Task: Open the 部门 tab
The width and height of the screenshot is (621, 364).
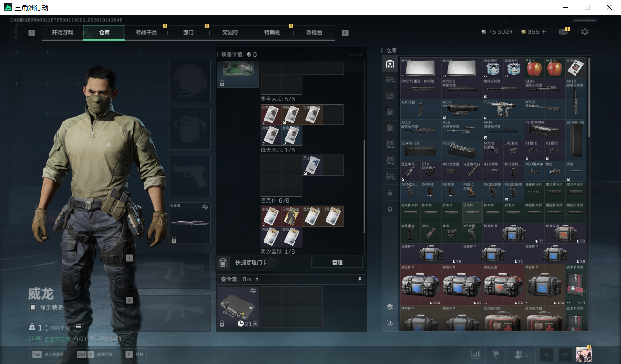Action: coord(188,32)
